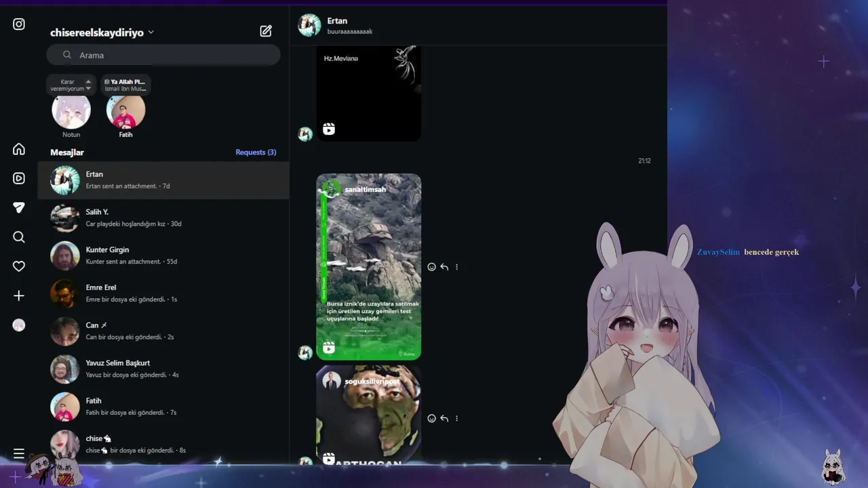Open the conversation with Can
Image resolution: width=868 pixels, height=488 pixels.
(163, 331)
